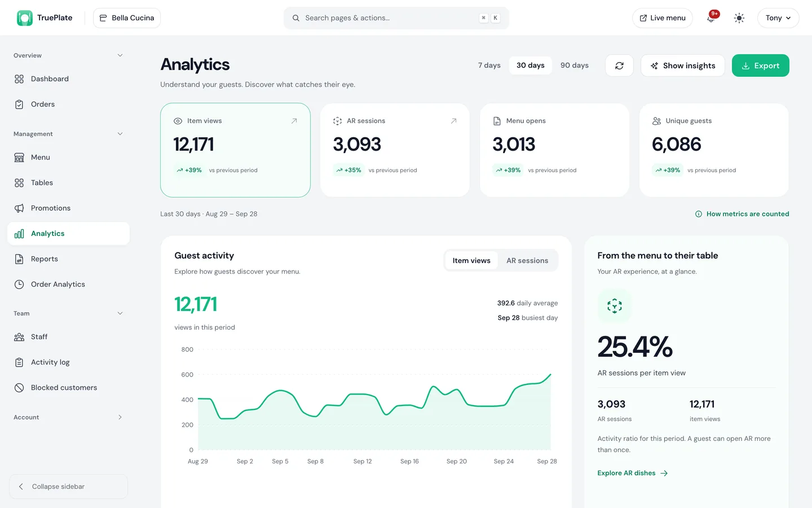Screen dimensions: 812x508
Task: Select the 7 days range
Action: tap(489, 65)
